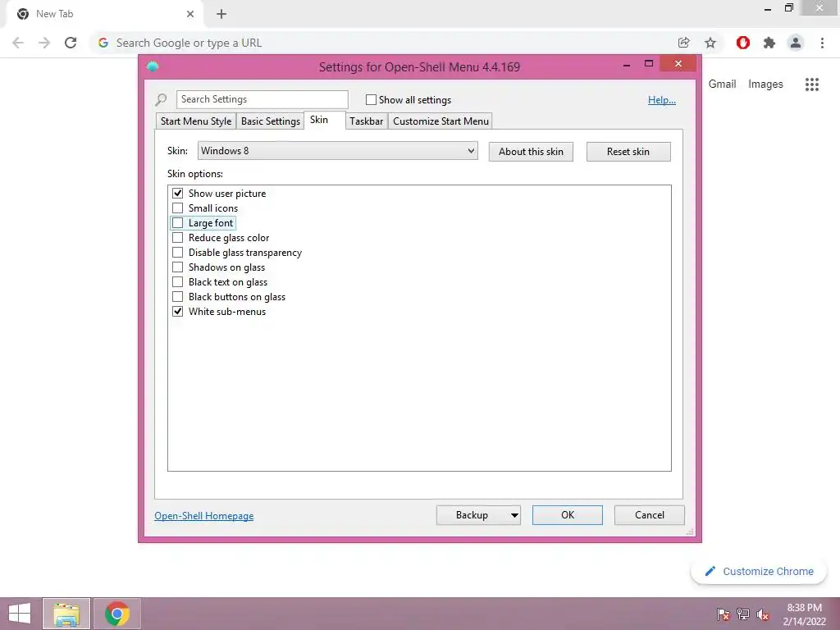Tick Disable glass transparency

(x=177, y=253)
